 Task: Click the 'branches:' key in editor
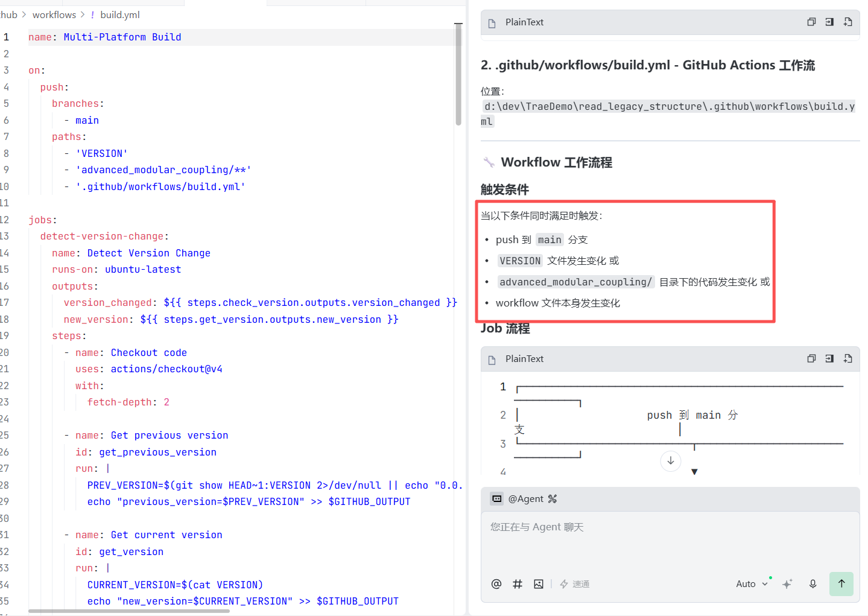click(78, 103)
